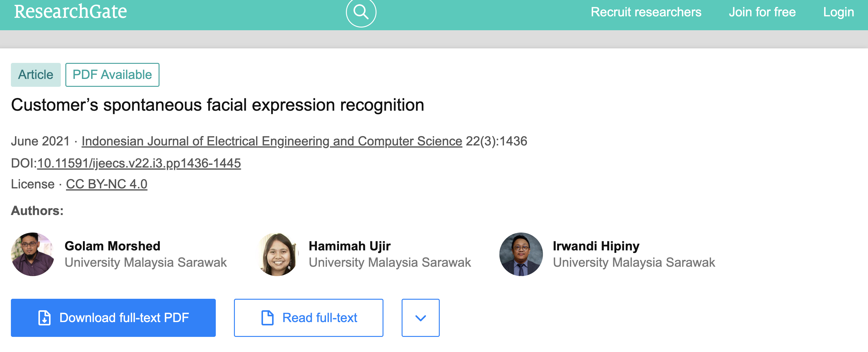Open author name Irwandi Hipiny
The height and width of the screenshot is (352, 868).
[596, 246]
